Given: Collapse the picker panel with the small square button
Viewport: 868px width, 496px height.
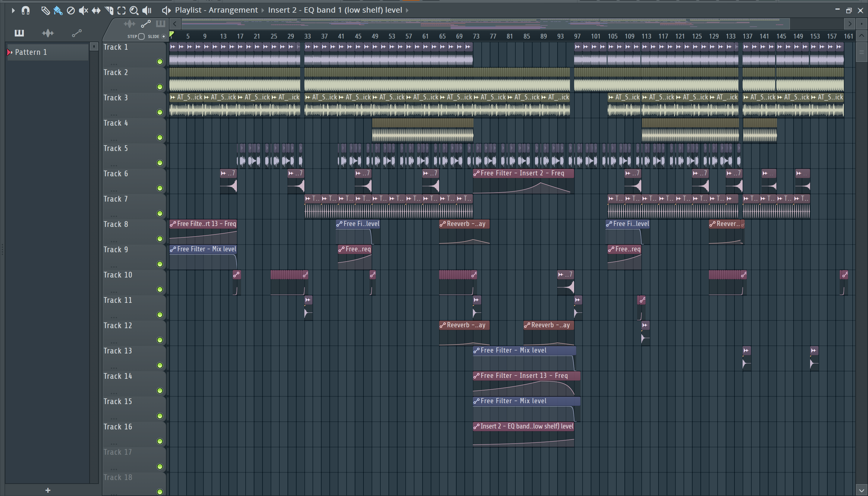Looking at the screenshot, I should click(x=94, y=46).
